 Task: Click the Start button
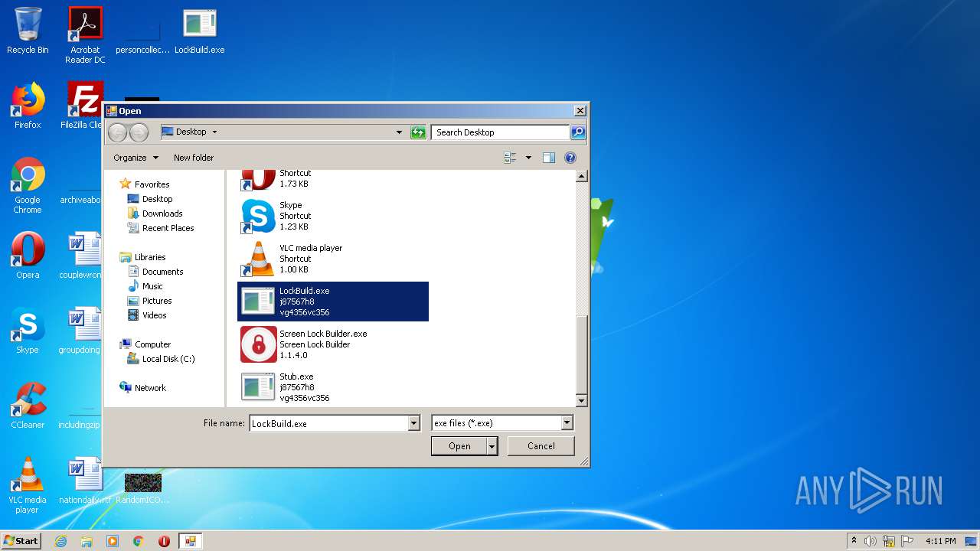[x=21, y=541]
